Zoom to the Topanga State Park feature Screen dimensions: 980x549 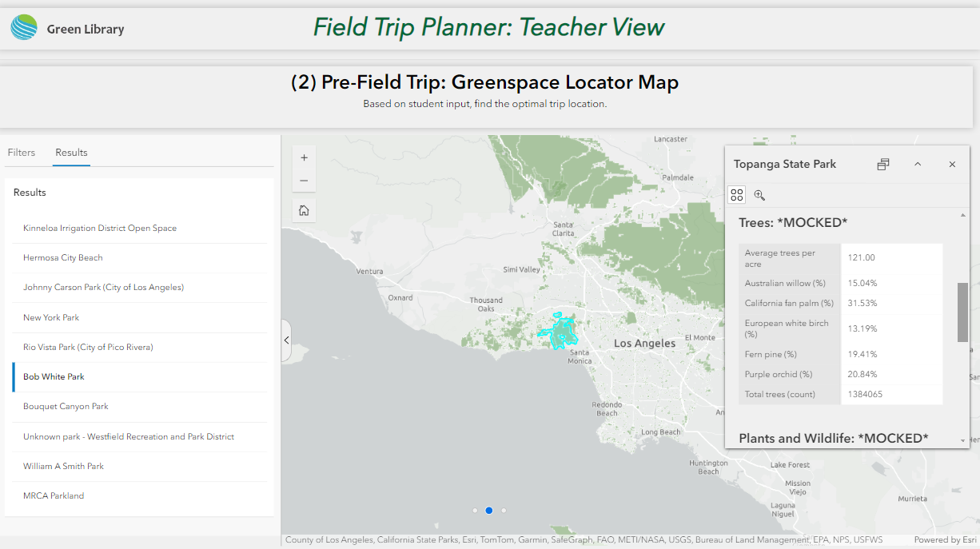coord(759,195)
